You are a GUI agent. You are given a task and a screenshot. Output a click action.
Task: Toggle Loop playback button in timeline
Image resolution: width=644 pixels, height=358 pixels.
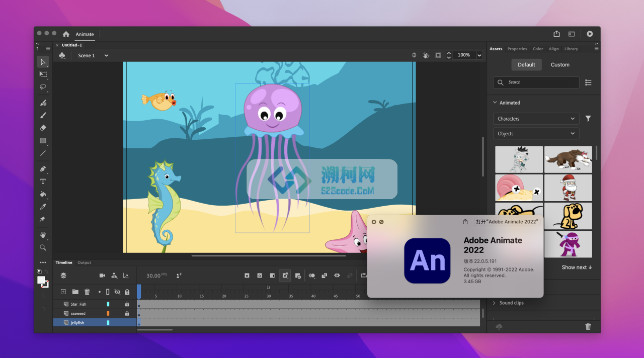click(x=363, y=276)
